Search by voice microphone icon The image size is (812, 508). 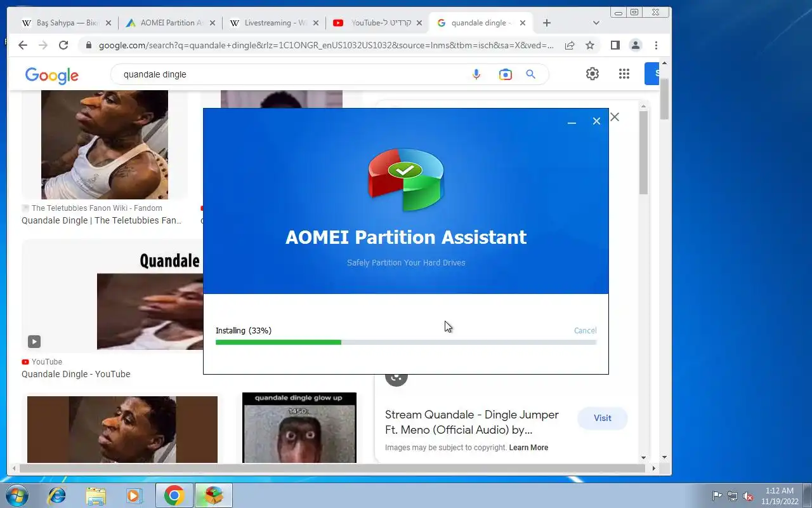[x=476, y=74]
